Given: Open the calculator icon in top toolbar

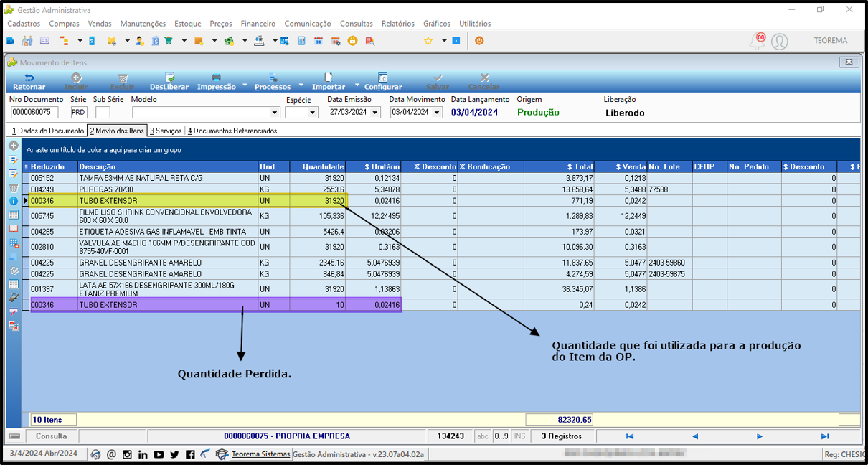Looking at the screenshot, I should click(301, 41).
